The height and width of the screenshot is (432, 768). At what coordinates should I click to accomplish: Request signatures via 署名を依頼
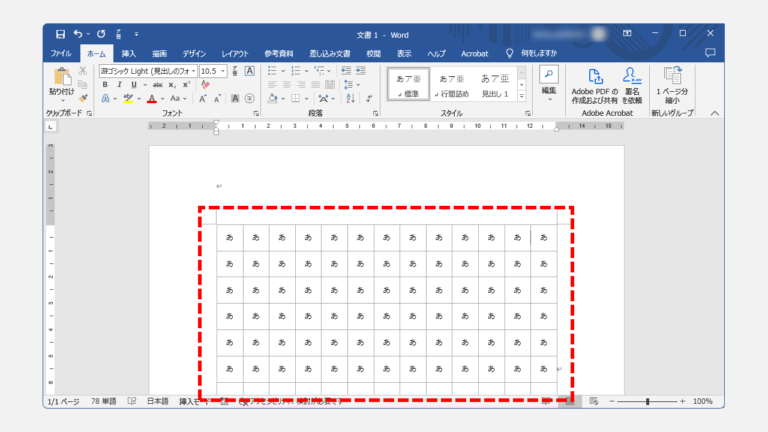coord(632,86)
